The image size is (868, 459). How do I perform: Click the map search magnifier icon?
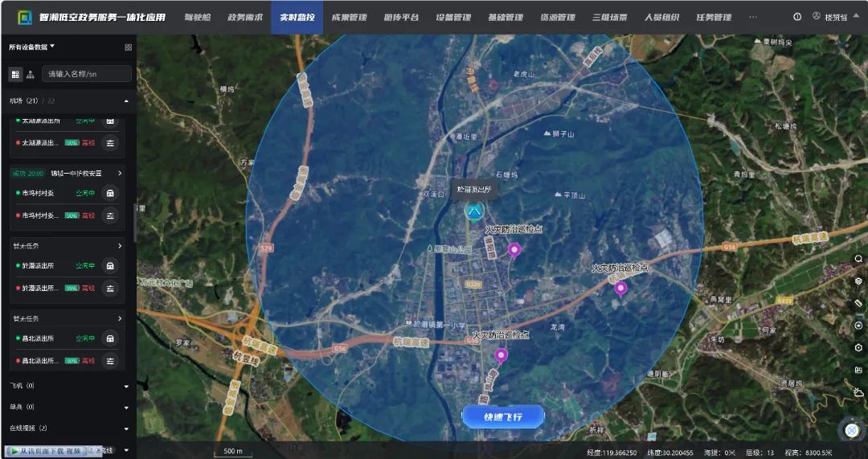click(858, 259)
